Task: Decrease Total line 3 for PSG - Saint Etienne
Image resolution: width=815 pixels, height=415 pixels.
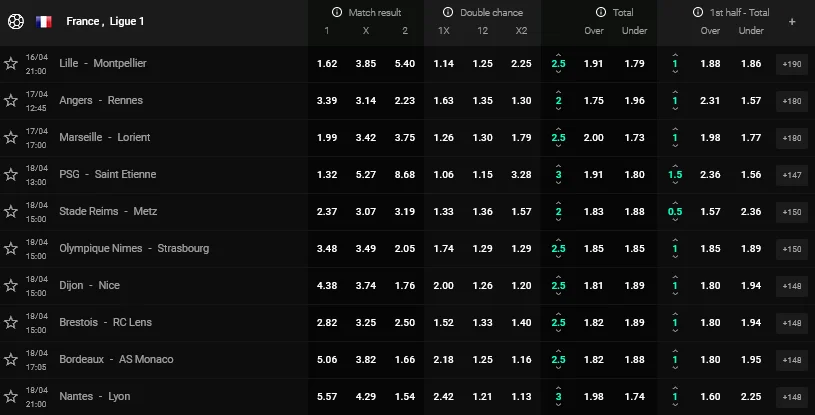Action: coord(558,185)
